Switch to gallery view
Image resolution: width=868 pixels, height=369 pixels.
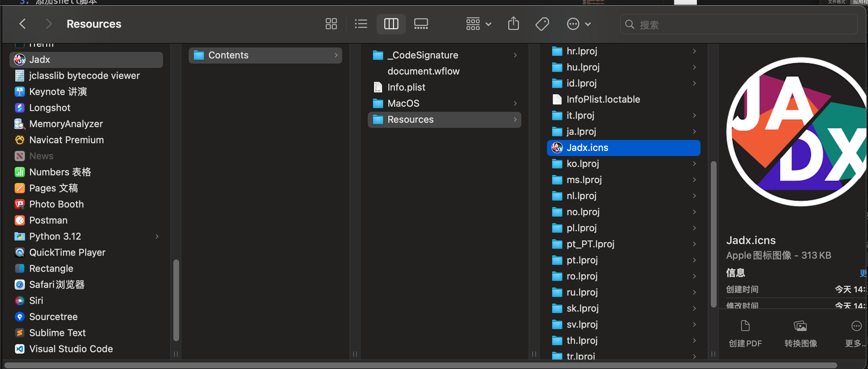421,24
